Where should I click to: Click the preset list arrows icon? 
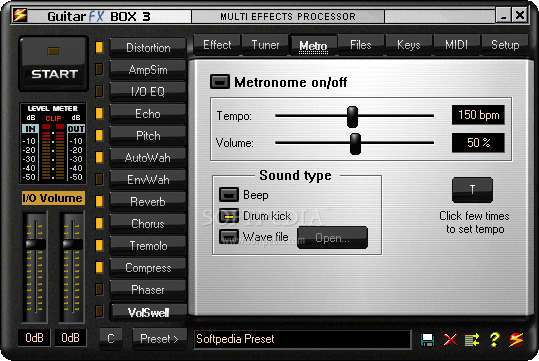pos(472,340)
